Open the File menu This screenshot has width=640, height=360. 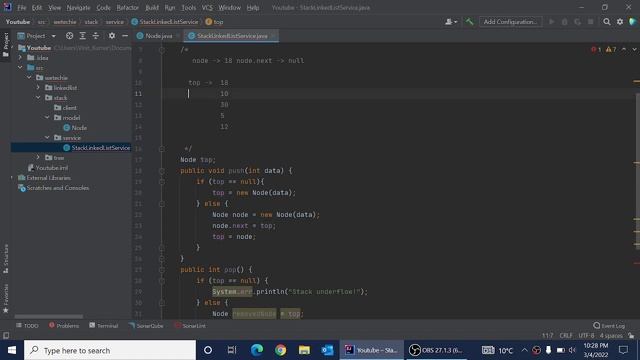tap(21, 7)
